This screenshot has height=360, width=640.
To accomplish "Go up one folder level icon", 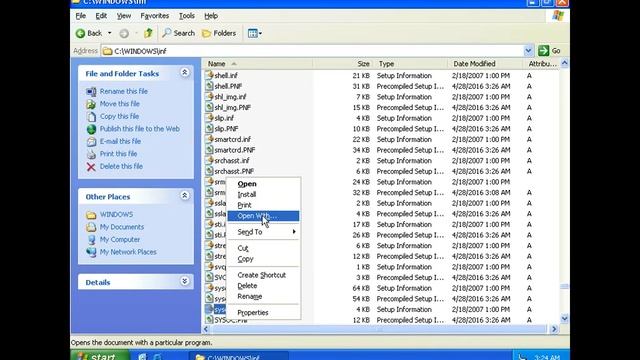I will (148, 33).
